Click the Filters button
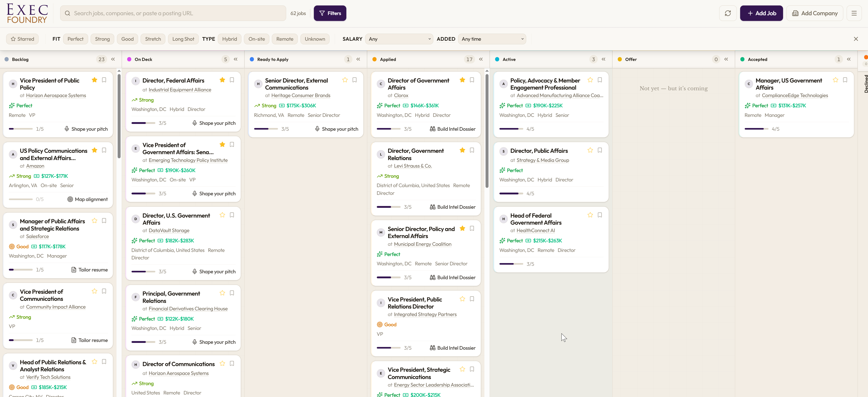The image size is (868, 397). [x=330, y=13]
